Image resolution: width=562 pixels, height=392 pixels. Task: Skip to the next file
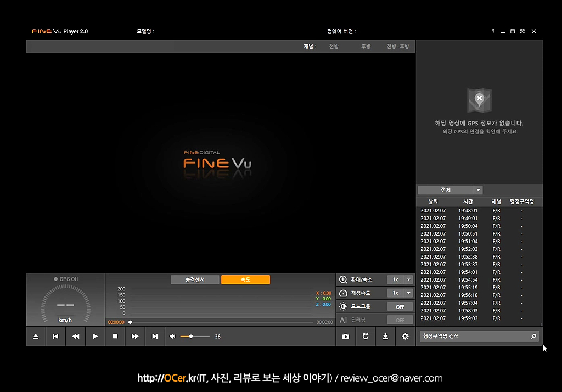click(x=155, y=337)
